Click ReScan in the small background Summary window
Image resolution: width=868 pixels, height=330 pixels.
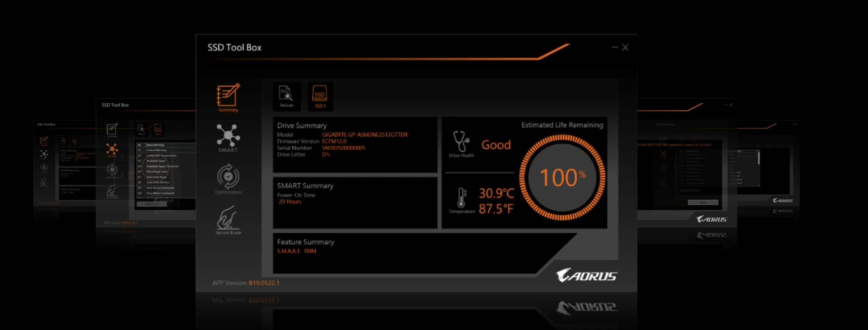(x=63, y=141)
